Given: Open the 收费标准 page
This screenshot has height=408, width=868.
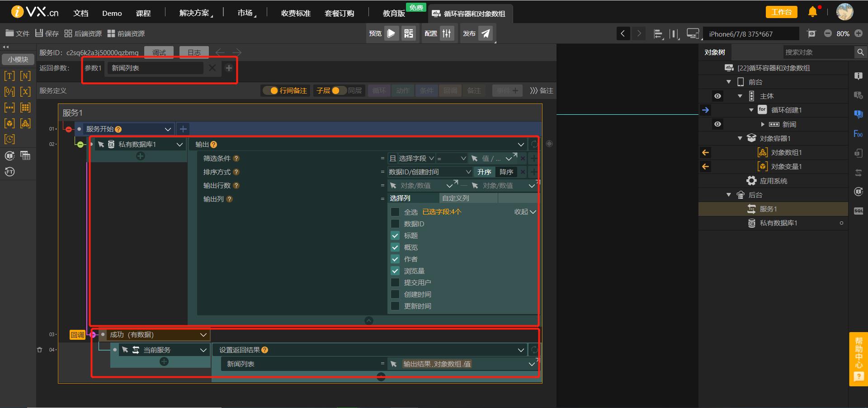Looking at the screenshot, I should coord(296,13).
